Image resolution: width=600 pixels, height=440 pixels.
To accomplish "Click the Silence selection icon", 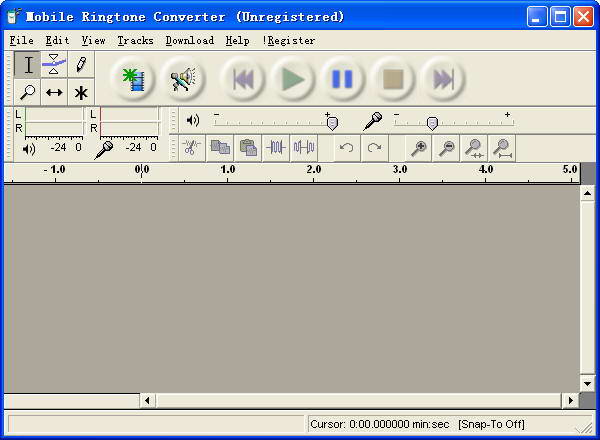I will [304, 148].
